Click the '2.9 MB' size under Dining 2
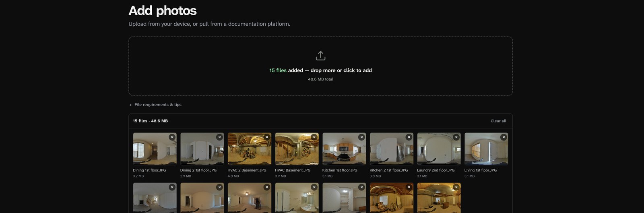644x213 pixels. [x=186, y=176]
